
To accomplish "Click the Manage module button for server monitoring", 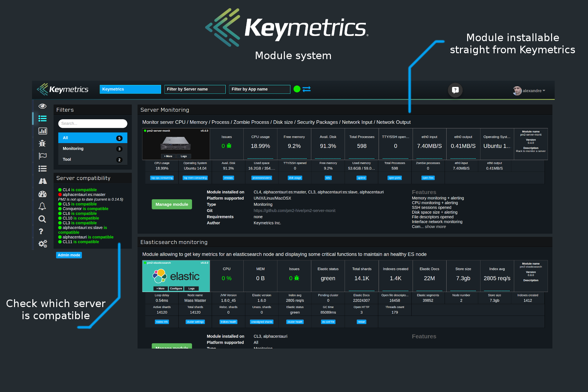I will click(x=172, y=204).
